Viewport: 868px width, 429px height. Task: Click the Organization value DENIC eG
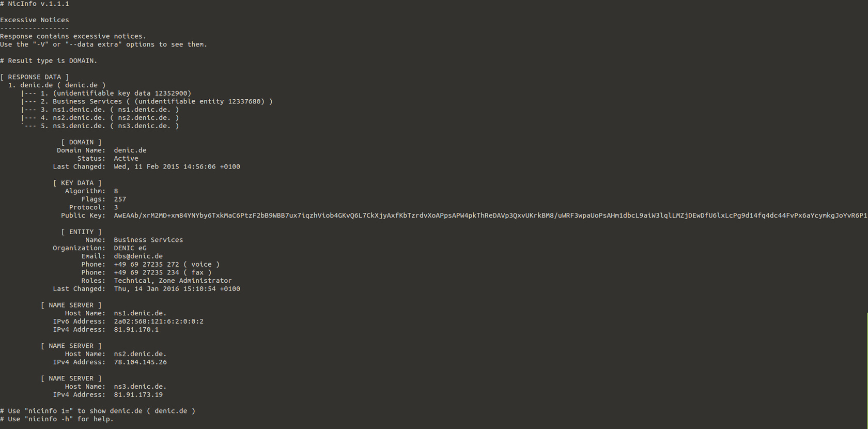coord(130,248)
